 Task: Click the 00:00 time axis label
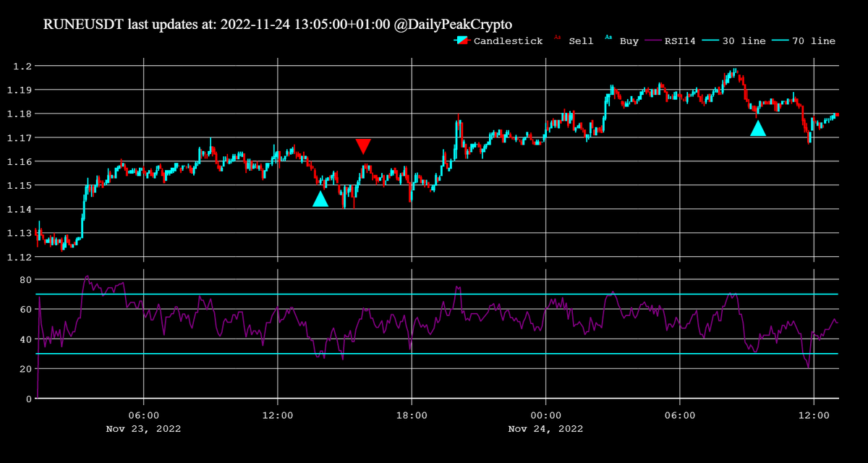[545, 415]
